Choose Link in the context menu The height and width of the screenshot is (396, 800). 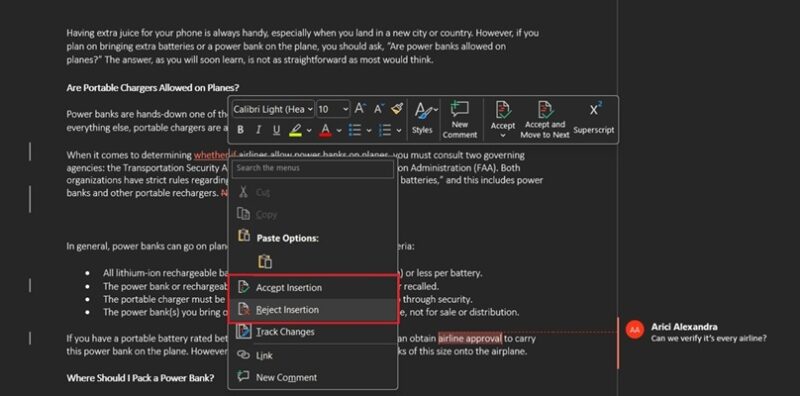click(313, 355)
